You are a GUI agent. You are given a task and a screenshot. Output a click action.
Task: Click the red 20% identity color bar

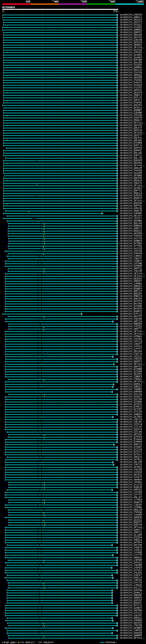click(x=16, y=4)
